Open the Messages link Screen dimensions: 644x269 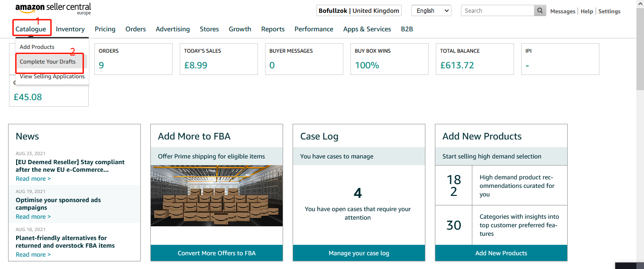(562, 11)
